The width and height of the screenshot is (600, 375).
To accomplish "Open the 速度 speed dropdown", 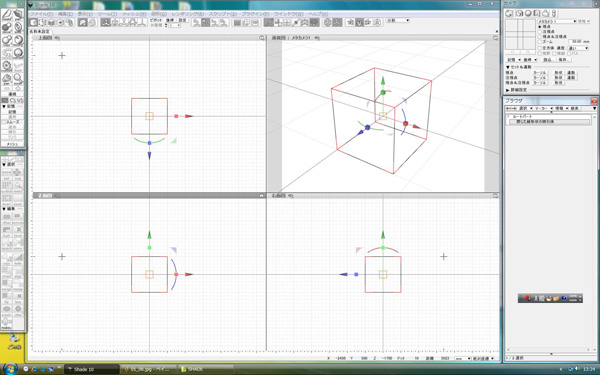I will pos(578,48).
